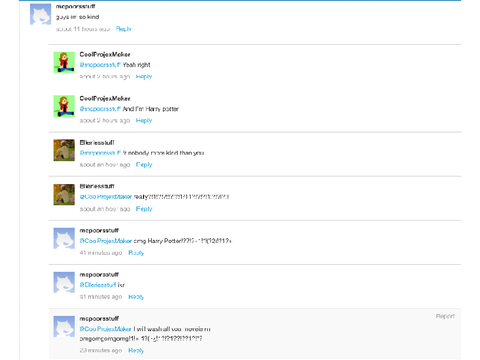Open mcpoorsstuff username above the 'ikr' comment
480x360 pixels.
coord(99,274)
